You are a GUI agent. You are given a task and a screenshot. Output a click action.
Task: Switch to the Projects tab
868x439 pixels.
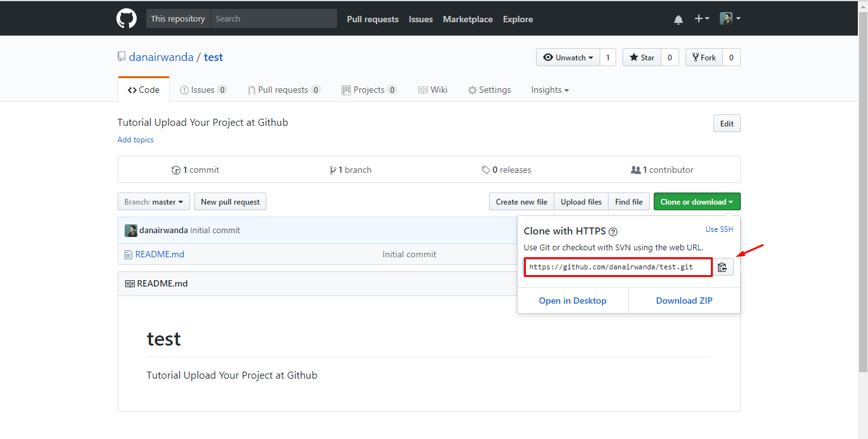click(x=369, y=90)
